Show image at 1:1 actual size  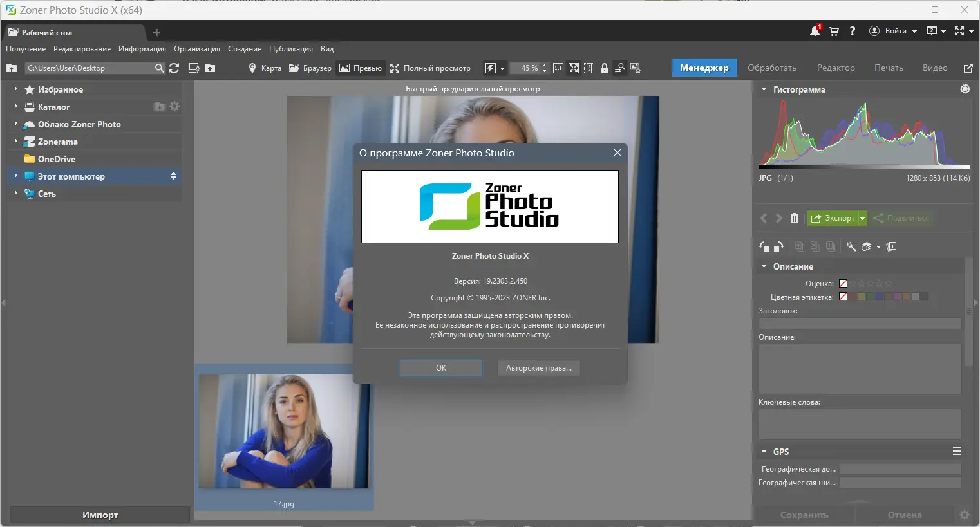(x=558, y=68)
